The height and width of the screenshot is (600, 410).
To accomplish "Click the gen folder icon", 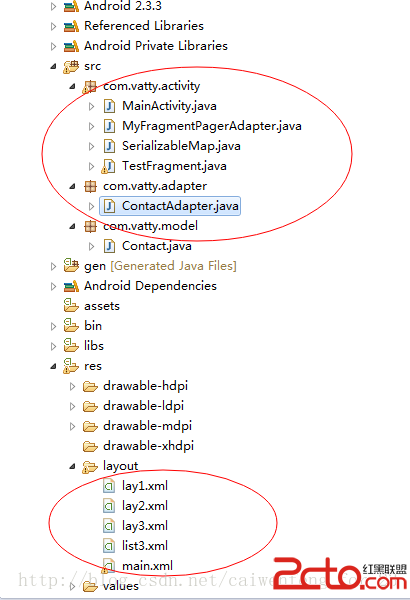I will coord(71,266).
